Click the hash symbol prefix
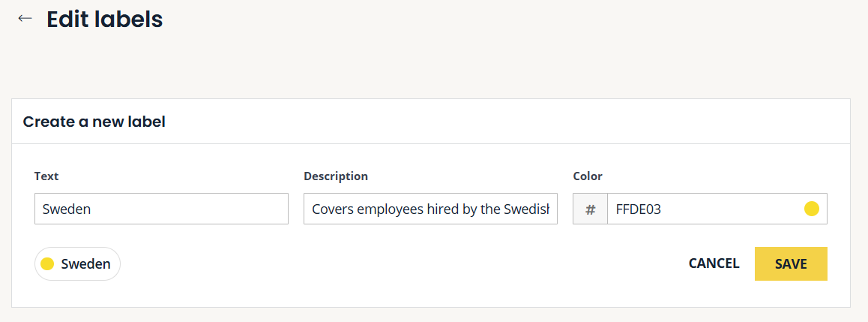This screenshot has height=322, width=868. click(x=590, y=209)
